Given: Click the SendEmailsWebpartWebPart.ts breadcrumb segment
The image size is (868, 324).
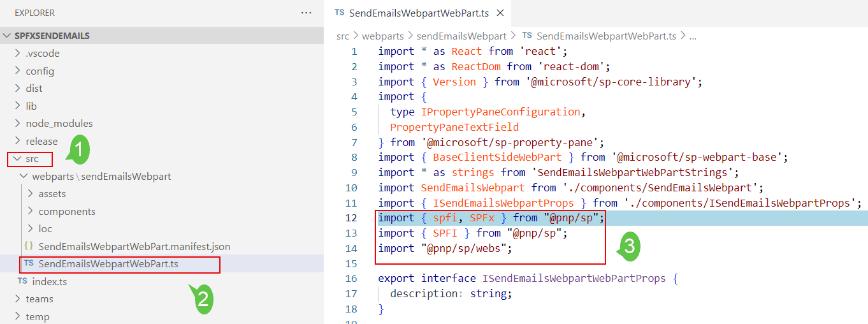Looking at the screenshot, I should pyautogui.click(x=607, y=36).
